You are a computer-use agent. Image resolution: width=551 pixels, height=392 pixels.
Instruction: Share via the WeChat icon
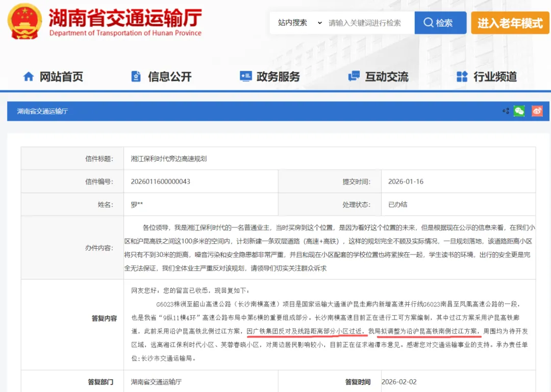pyautogui.click(x=519, y=111)
